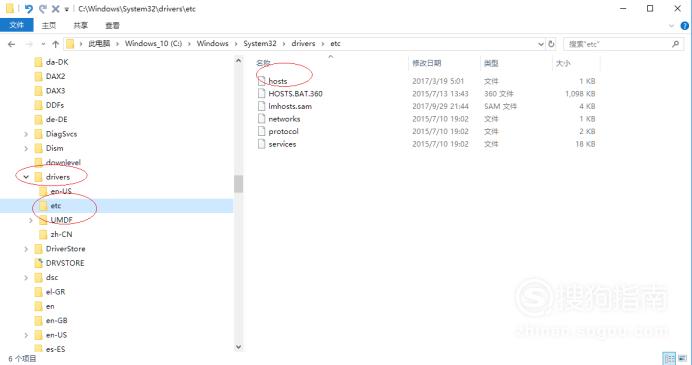
Task: Sort by the 修改日期 column header
Action: [x=426, y=63]
